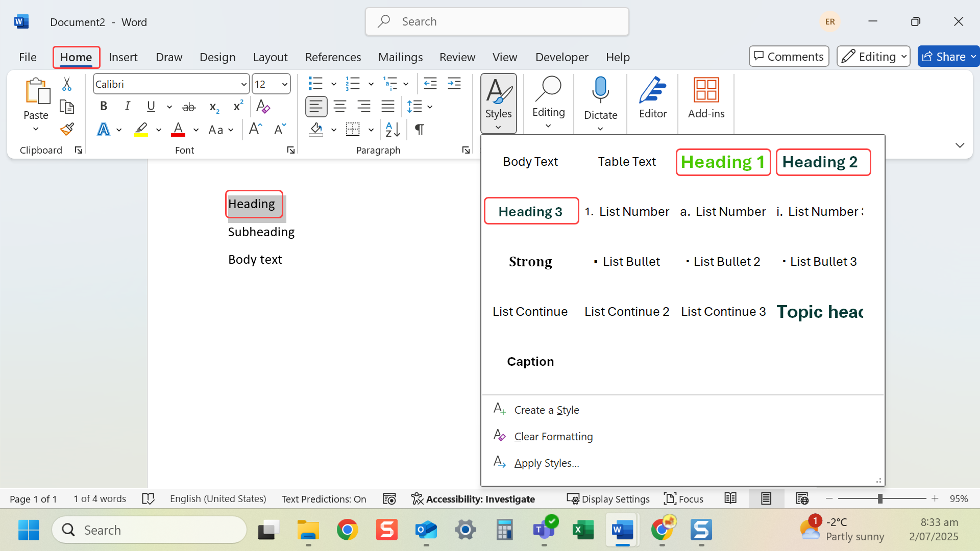Apply yellow text highlight color
The image size is (980, 551).
(x=141, y=130)
